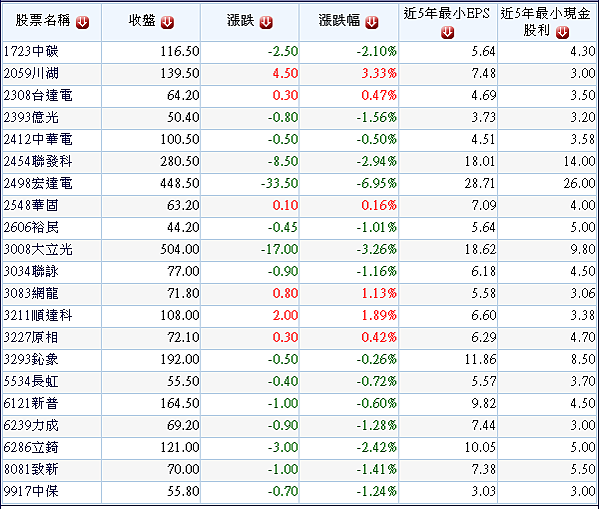Click minimum EPS 28.71 for 宏達電
Image resolution: width=600 pixels, height=509 pixels.
tap(480, 183)
